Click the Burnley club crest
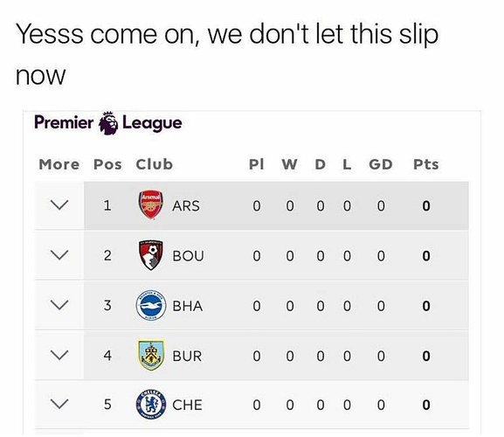The height and width of the screenshot is (437, 504). click(151, 356)
